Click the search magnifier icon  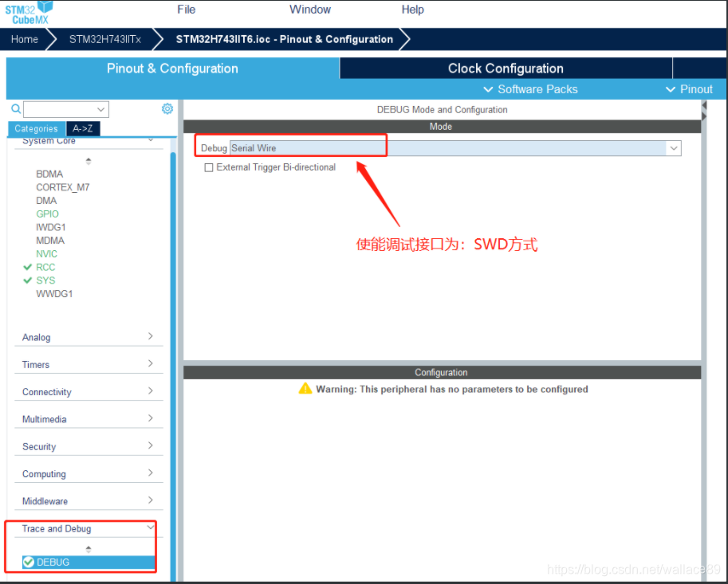[x=16, y=108]
